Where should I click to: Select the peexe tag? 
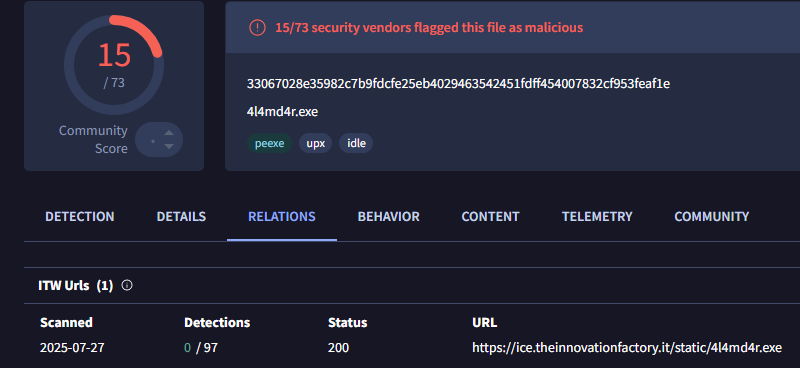coord(269,143)
